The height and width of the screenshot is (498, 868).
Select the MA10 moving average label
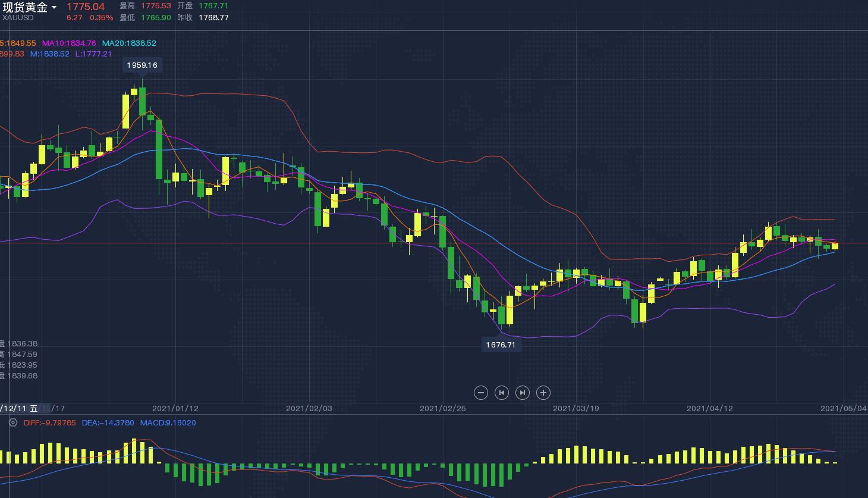68,43
